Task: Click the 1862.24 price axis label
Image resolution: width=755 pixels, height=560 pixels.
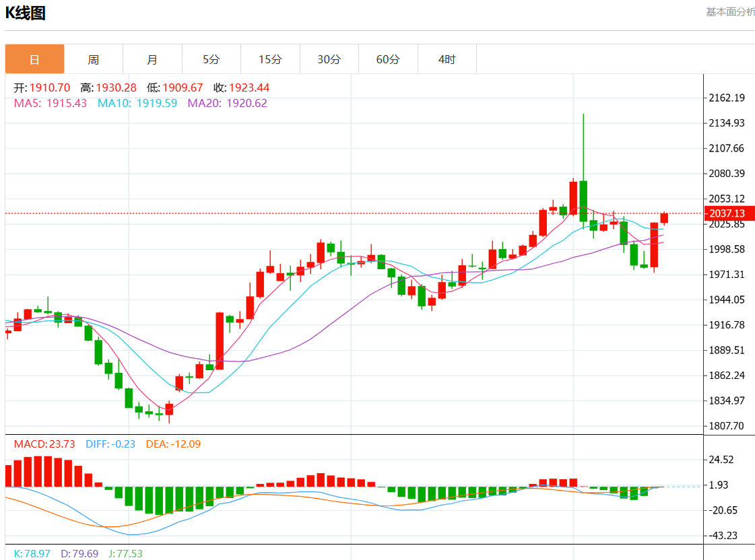Action: click(727, 376)
